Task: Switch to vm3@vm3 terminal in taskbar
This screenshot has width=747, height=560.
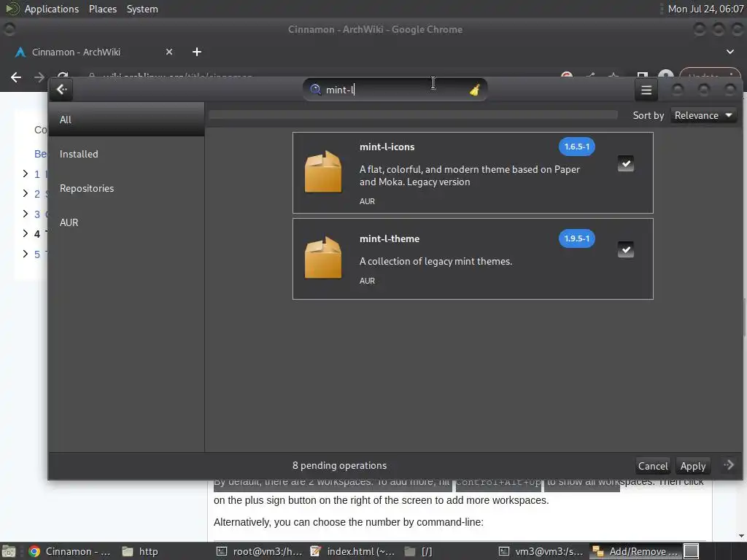Action: tap(542, 551)
